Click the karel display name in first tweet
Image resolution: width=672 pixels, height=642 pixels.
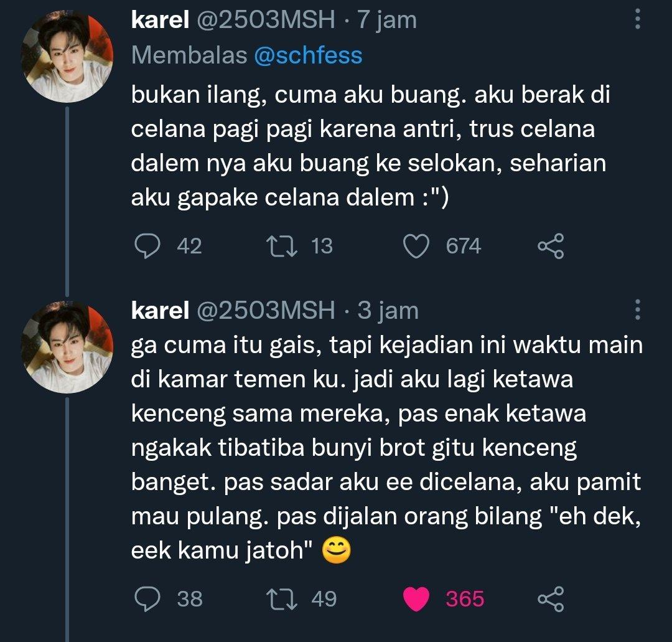point(160,21)
